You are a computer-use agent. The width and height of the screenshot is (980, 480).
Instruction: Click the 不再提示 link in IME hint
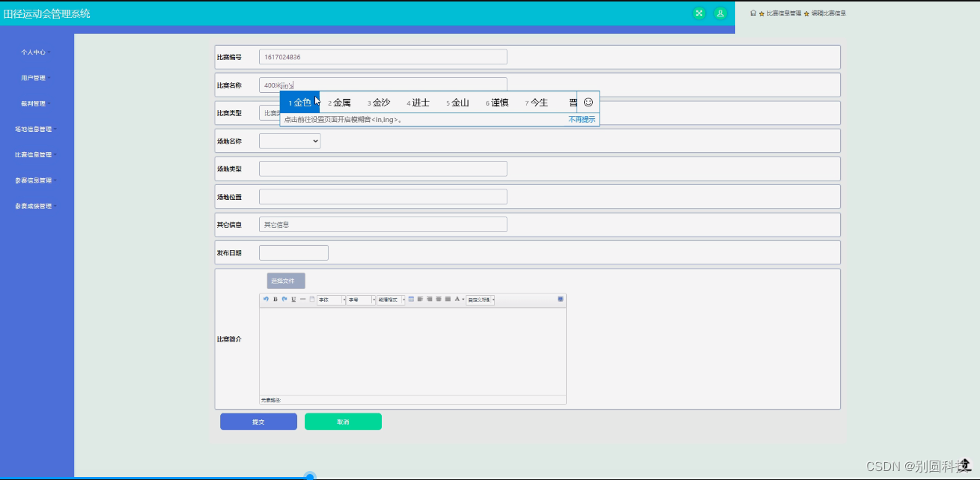point(582,119)
